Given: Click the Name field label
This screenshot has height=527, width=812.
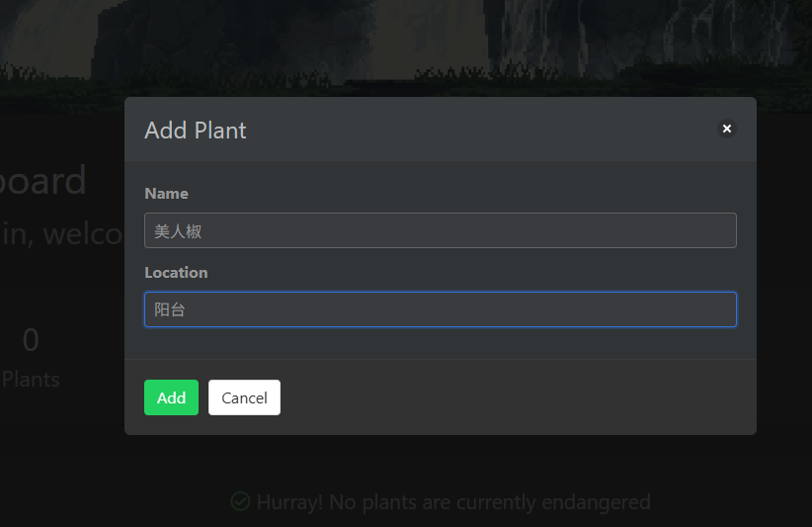Looking at the screenshot, I should 166,193.
